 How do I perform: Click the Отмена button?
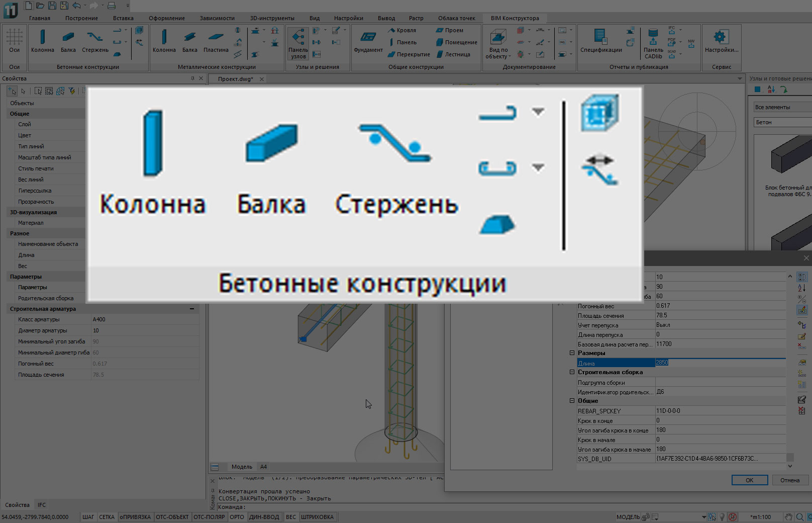(789, 480)
